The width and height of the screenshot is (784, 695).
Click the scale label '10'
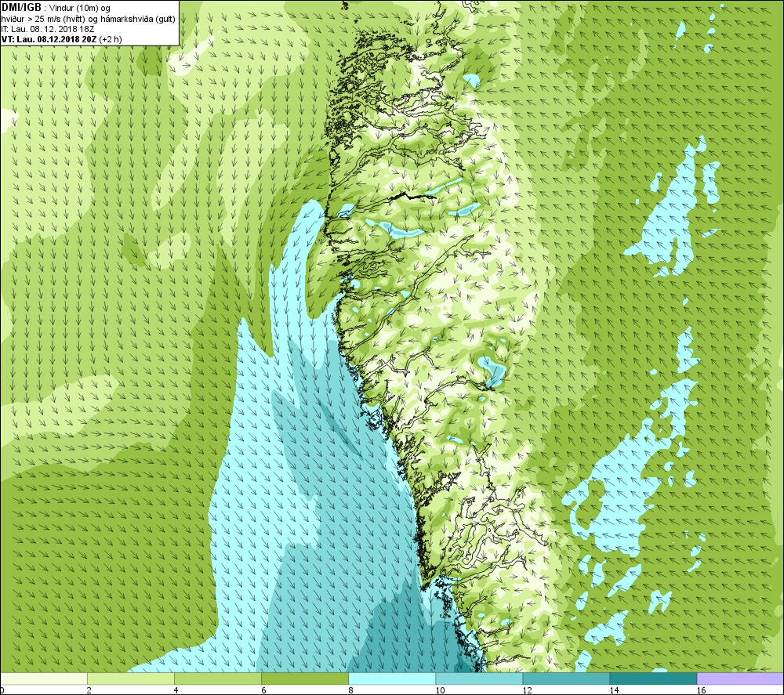coord(440,690)
